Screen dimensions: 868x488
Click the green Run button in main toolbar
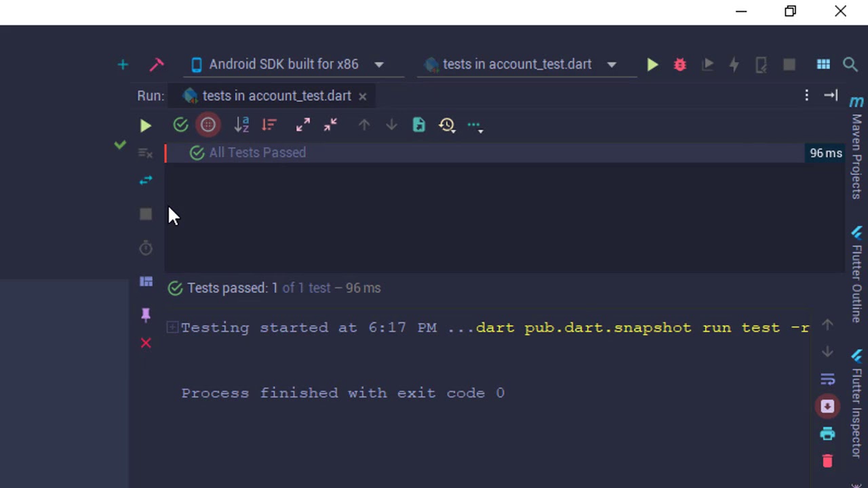click(652, 64)
